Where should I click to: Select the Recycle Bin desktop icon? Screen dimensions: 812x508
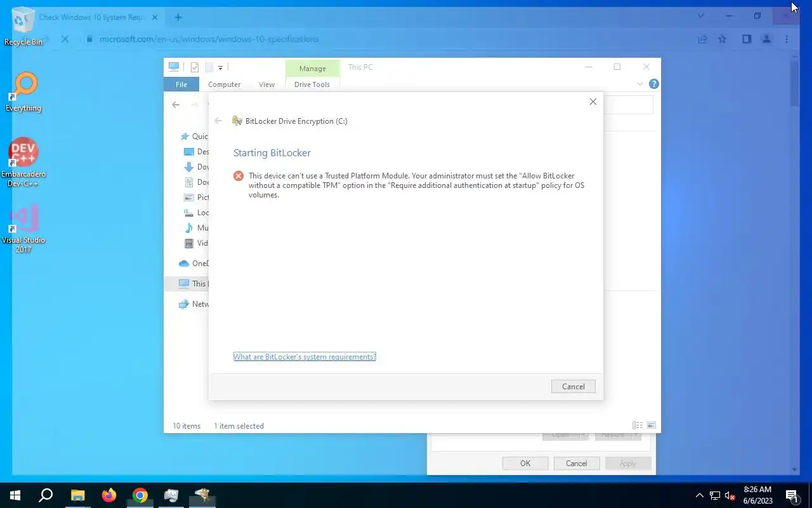[23, 27]
